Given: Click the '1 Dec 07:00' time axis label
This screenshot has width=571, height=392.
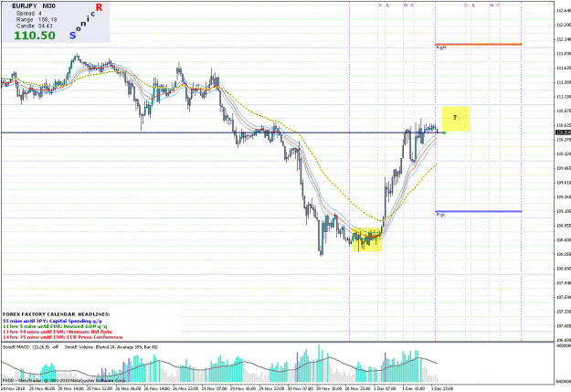Looking at the screenshot, I should pyautogui.click(x=386, y=388).
